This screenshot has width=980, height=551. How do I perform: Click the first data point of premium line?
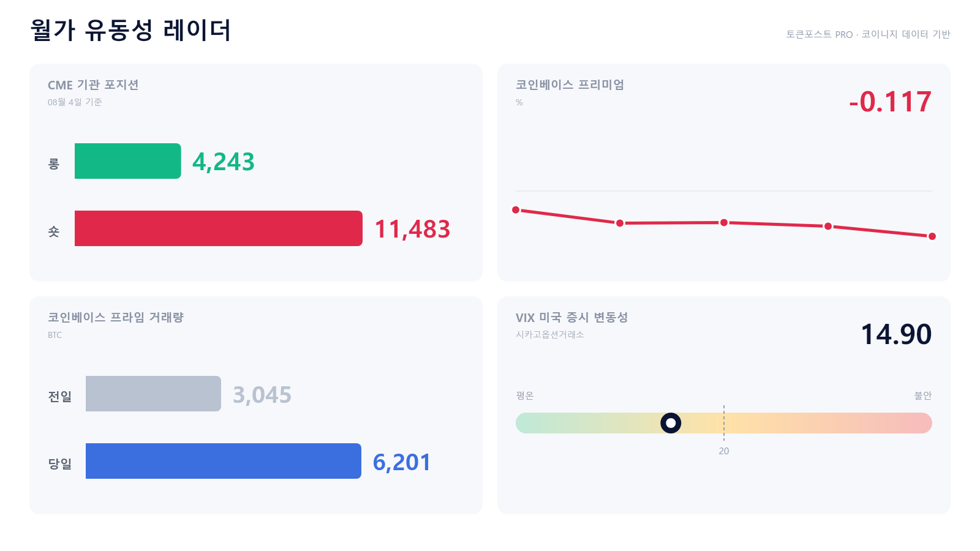pyautogui.click(x=516, y=210)
